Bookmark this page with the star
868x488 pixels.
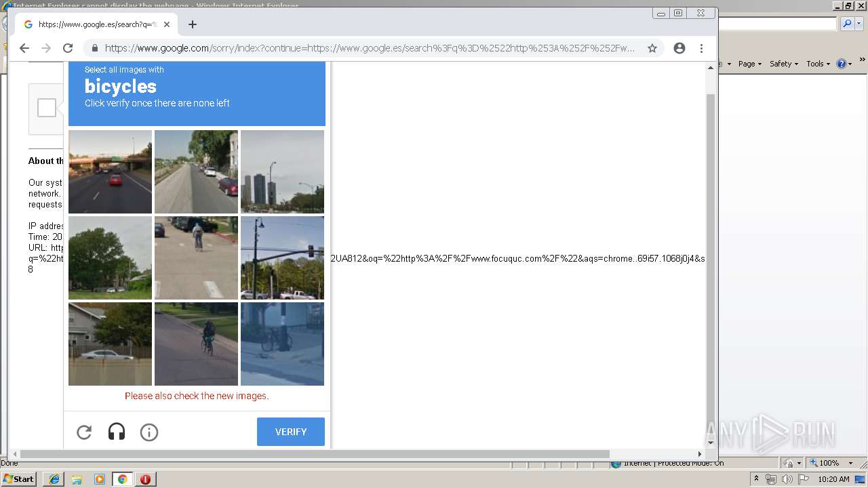tap(652, 48)
